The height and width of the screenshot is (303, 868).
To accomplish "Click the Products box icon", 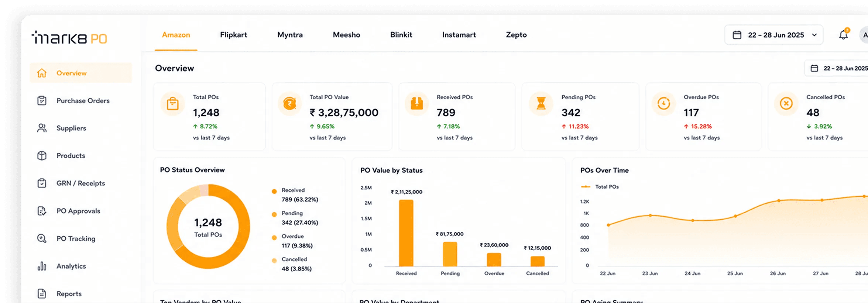I will click(x=42, y=156).
